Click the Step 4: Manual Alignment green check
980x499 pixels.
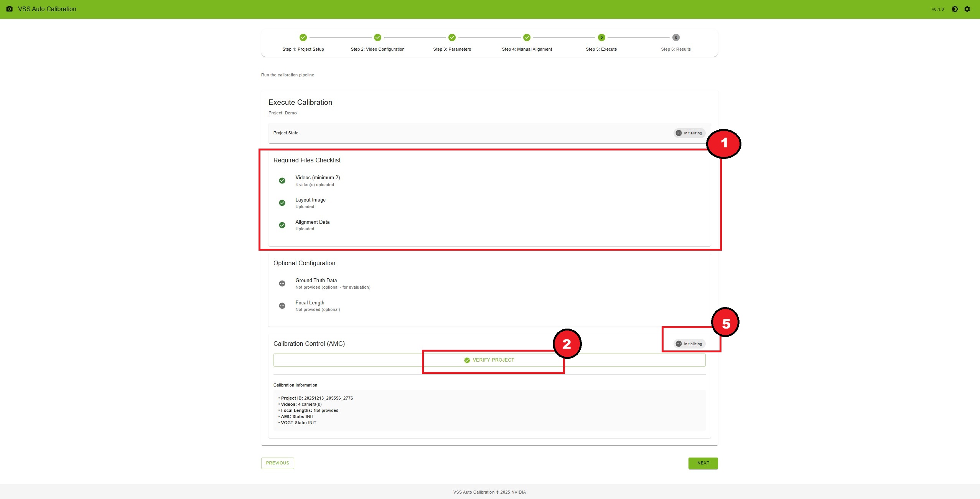[x=526, y=38]
